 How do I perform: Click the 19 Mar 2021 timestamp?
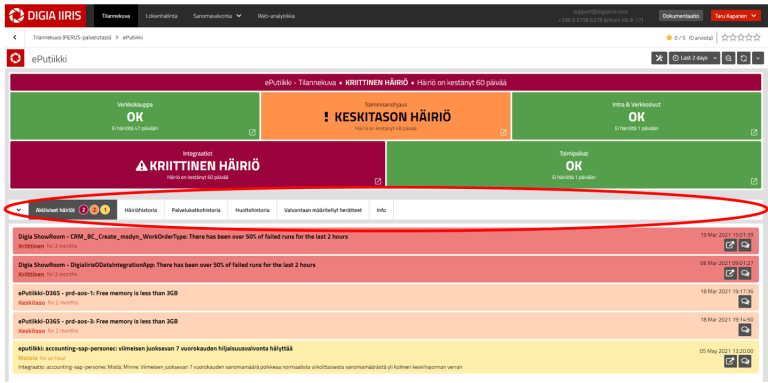tap(727, 235)
